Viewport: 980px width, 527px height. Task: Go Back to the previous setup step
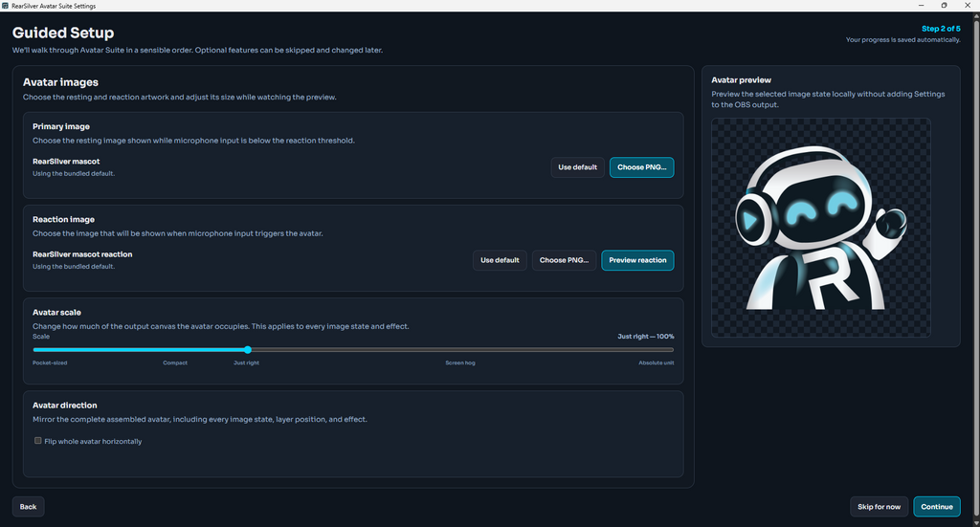tap(28, 506)
